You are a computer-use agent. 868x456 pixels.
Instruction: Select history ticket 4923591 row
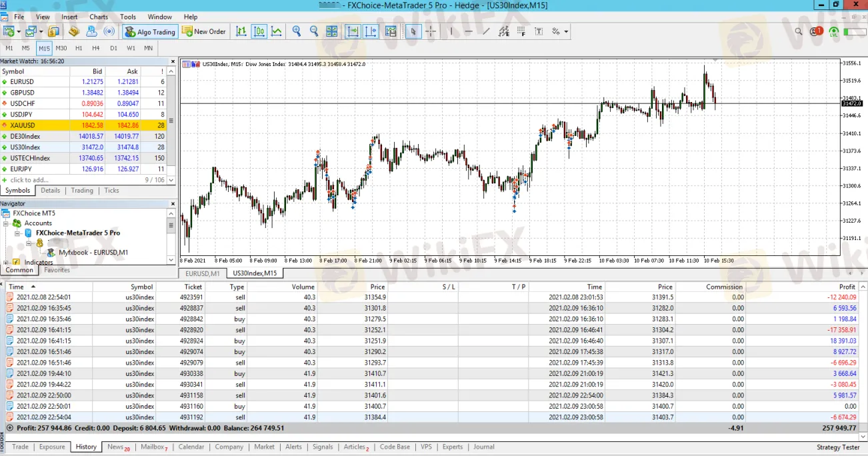click(432, 297)
